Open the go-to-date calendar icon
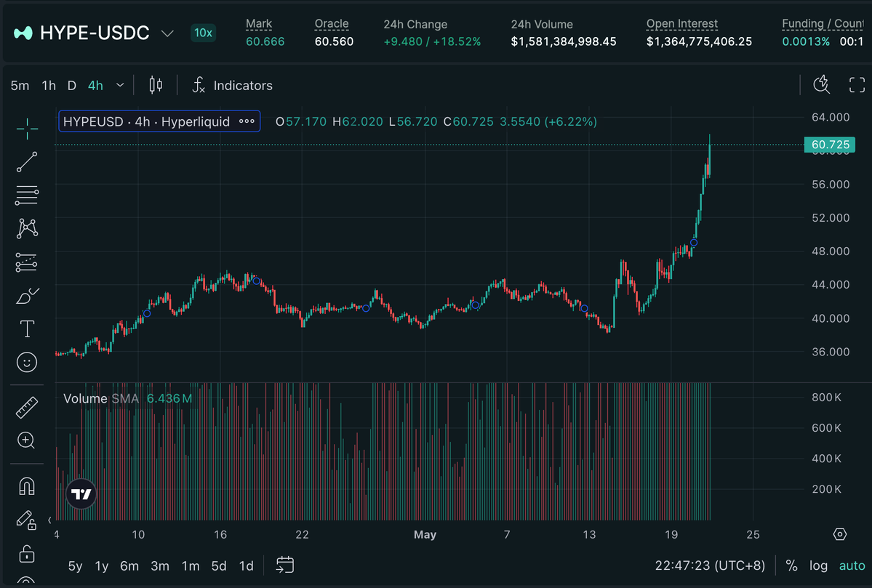Screen dimensions: 872x588 pos(285,565)
